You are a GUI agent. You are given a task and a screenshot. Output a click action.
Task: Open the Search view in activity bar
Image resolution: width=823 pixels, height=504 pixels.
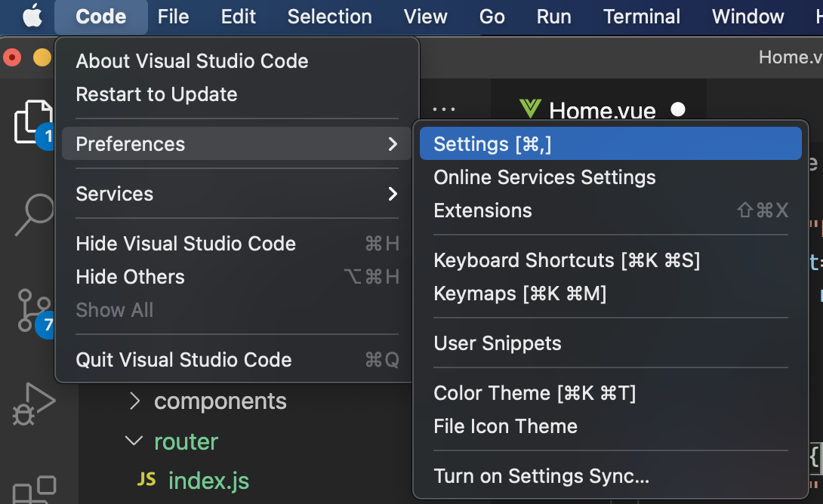(33, 215)
